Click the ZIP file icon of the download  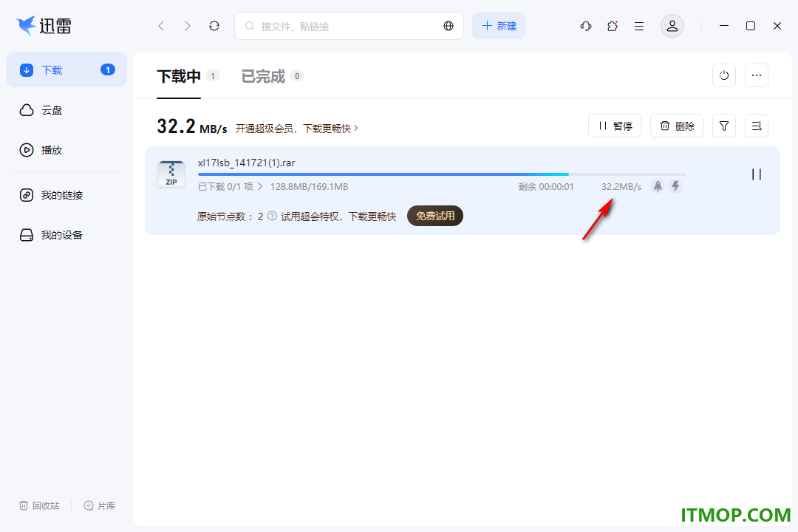tap(171, 174)
